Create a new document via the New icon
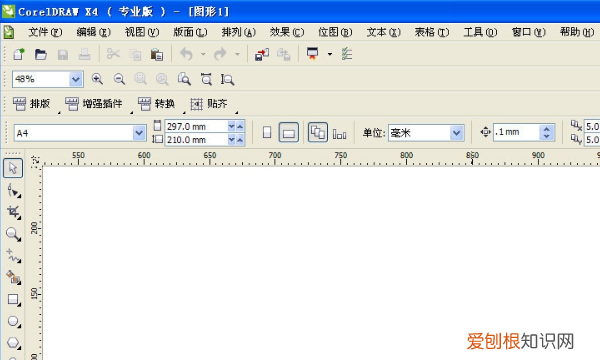Image resolution: width=600 pixels, height=360 pixels. (x=18, y=54)
